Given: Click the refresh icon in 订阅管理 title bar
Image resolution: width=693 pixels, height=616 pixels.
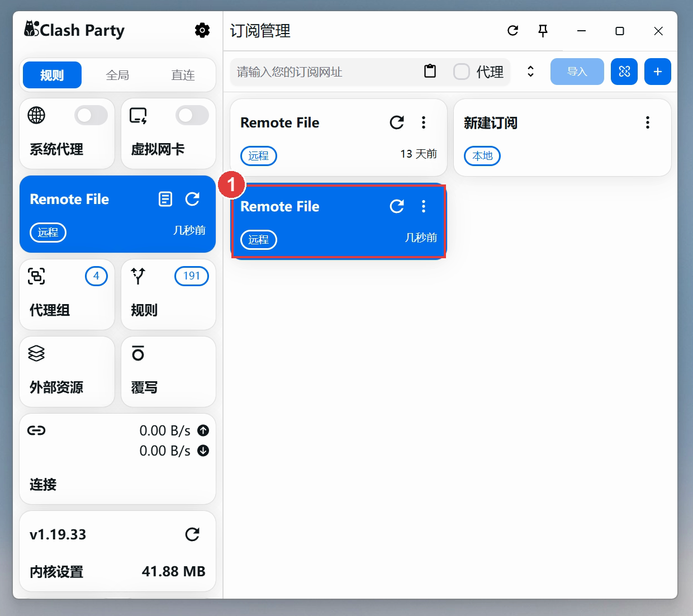Looking at the screenshot, I should (512, 31).
